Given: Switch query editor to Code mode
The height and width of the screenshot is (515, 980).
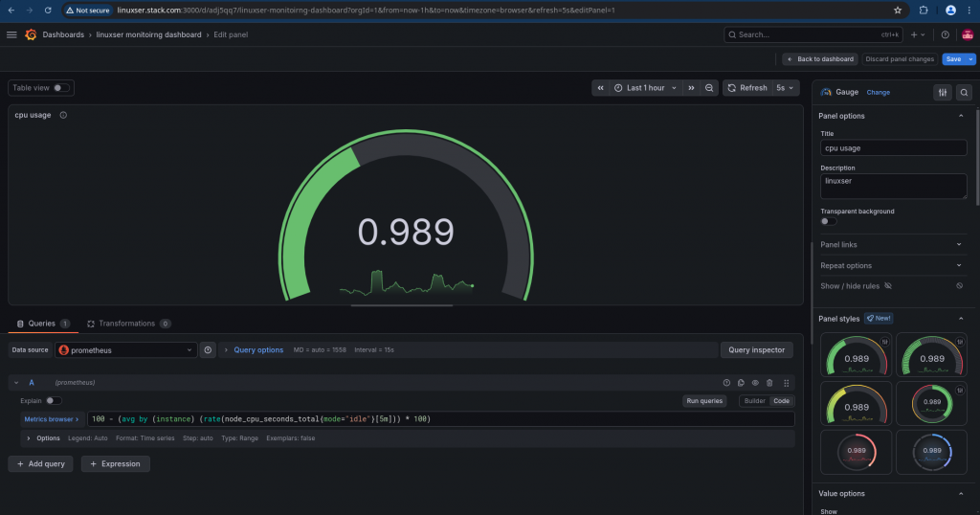Looking at the screenshot, I should coord(781,401).
